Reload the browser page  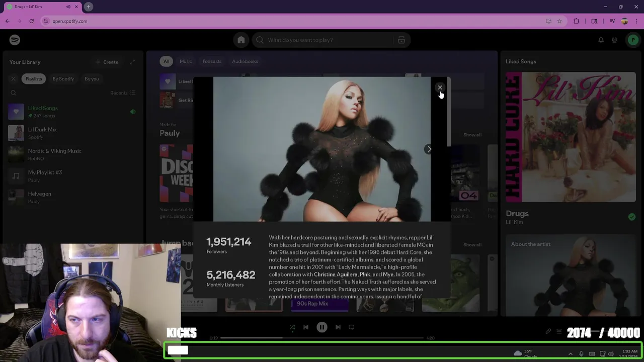tap(32, 21)
